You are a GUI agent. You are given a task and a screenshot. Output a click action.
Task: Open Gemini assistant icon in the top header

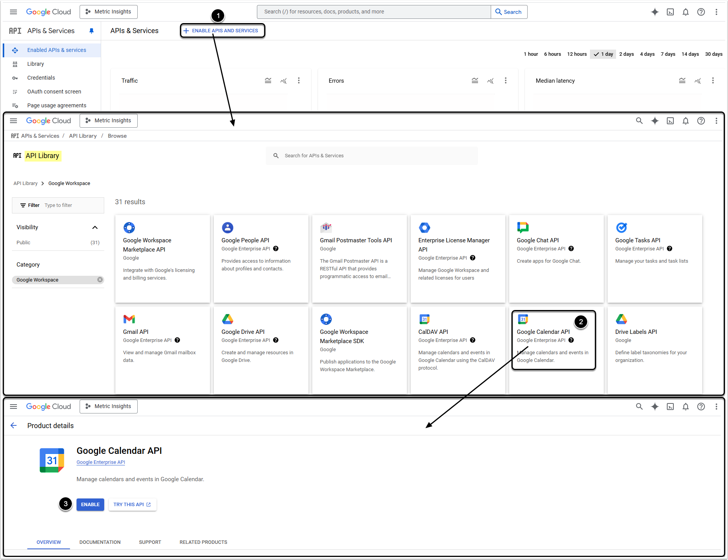point(655,12)
